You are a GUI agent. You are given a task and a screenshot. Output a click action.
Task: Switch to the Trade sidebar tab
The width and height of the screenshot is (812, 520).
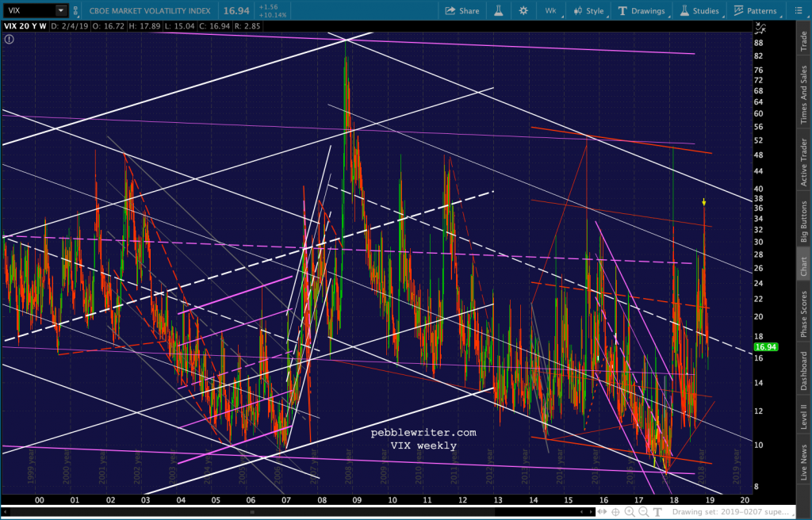pos(803,37)
